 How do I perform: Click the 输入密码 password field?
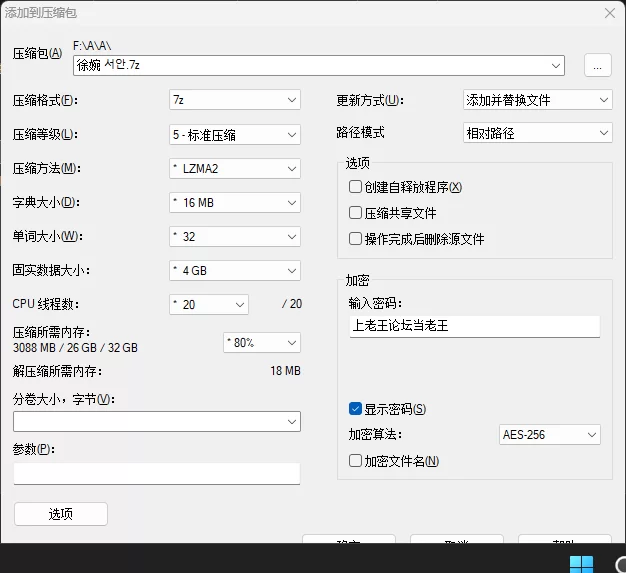click(475, 326)
